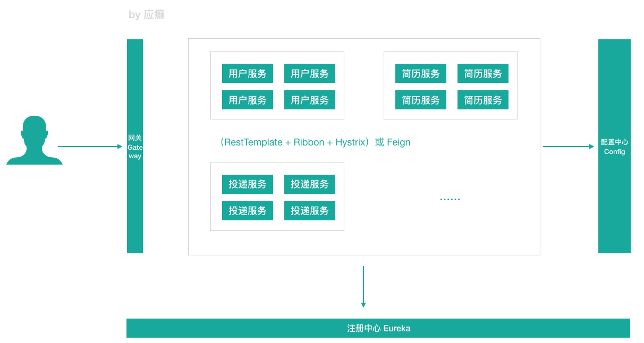Click the top-left 投递服务 box
Screen dimensions: 644x343
point(248,184)
